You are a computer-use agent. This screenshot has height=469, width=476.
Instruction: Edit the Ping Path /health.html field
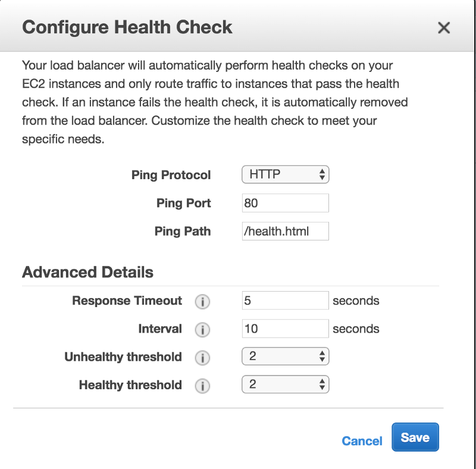286,231
